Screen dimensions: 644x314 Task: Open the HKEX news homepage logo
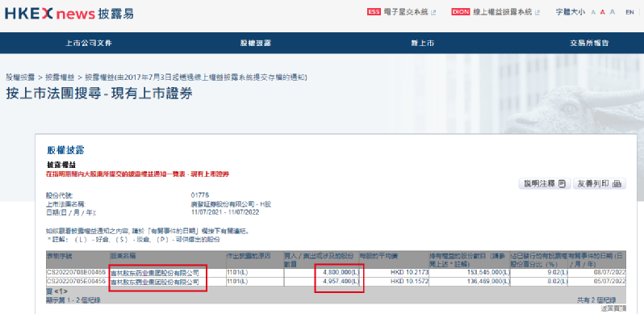[69, 14]
